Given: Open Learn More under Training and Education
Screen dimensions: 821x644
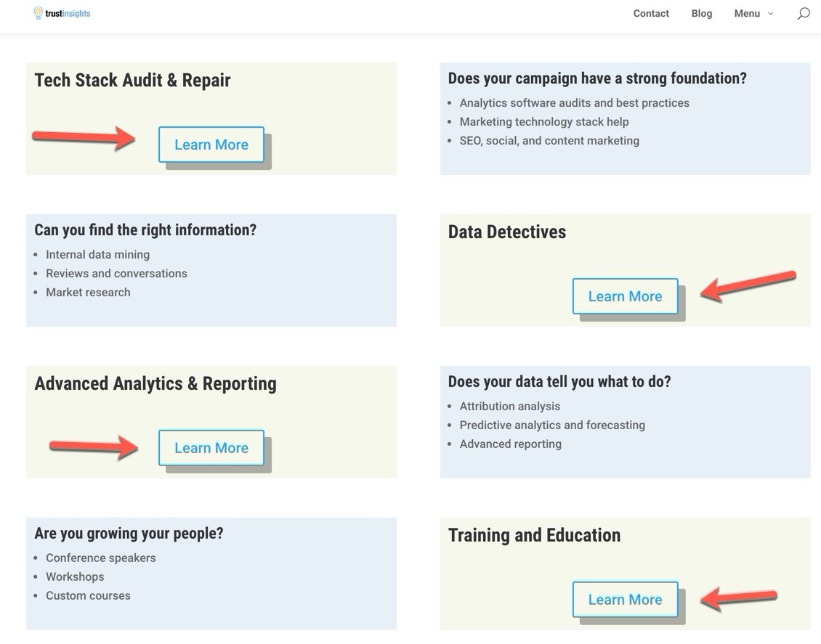Looking at the screenshot, I should point(625,600).
